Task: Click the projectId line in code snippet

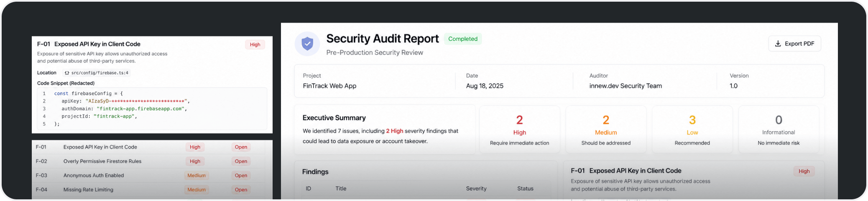Action: 99,116
